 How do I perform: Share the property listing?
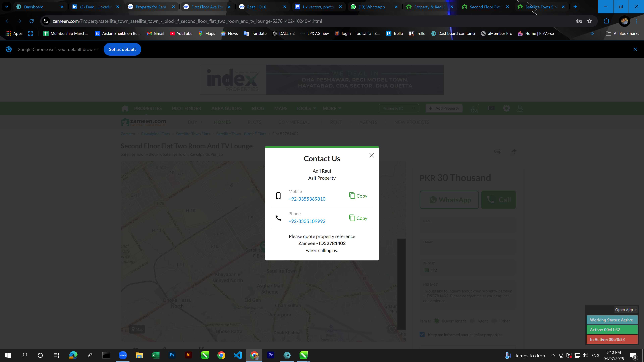coord(513,152)
